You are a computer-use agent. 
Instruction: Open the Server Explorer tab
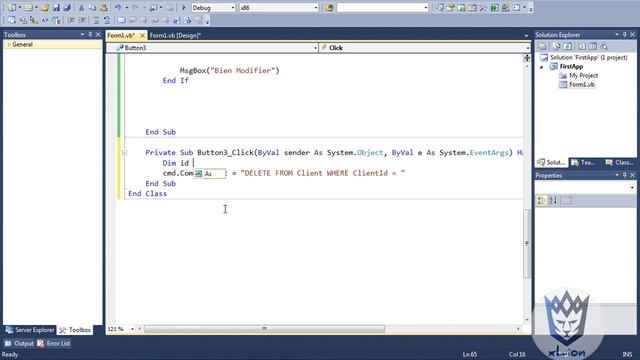(30, 330)
